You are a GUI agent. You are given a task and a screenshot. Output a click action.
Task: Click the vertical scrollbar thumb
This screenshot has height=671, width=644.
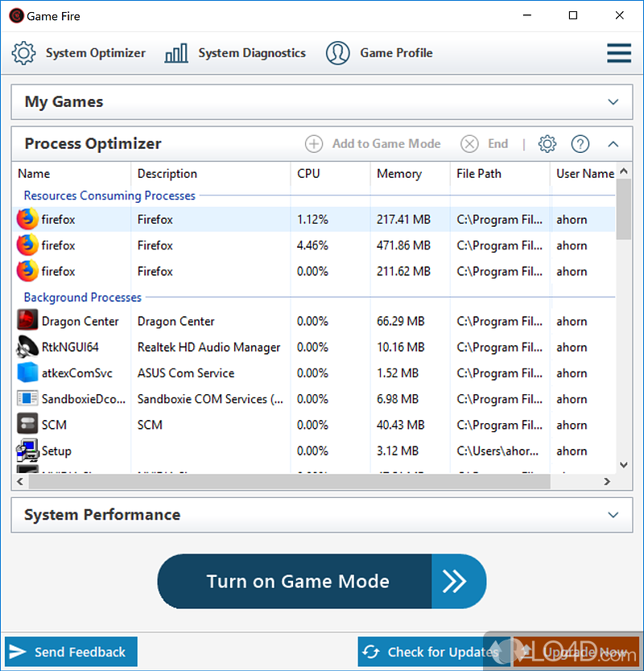pyautogui.click(x=624, y=210)
